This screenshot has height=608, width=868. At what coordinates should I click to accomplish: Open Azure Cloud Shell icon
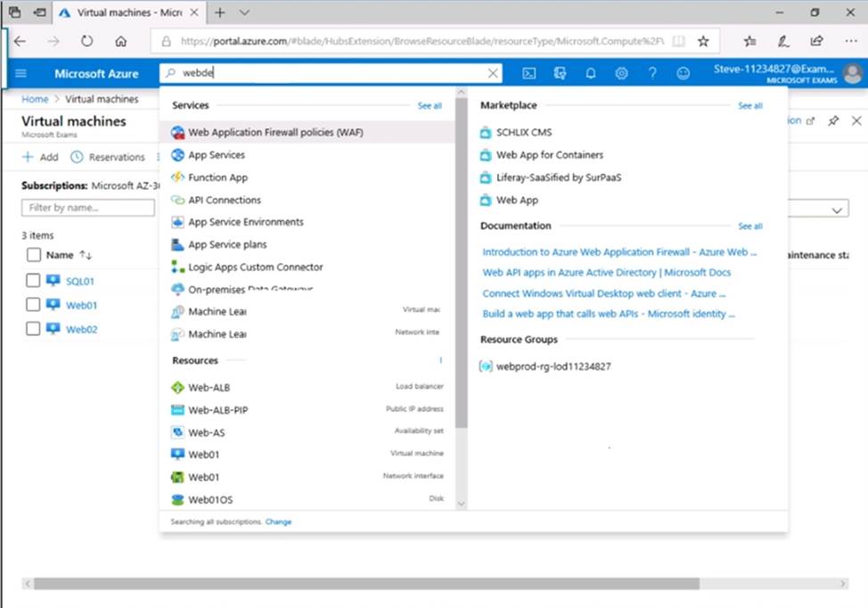[x=528, y=74]
